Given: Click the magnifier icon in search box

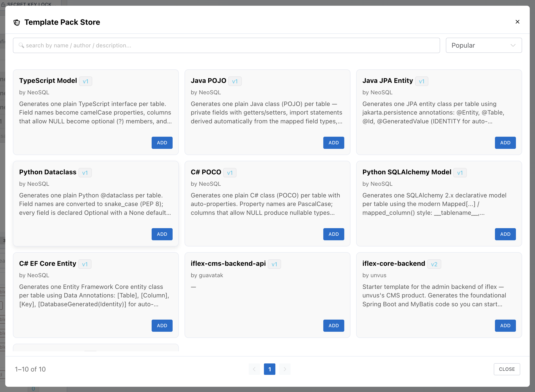Looking at the screenshot, I should [x=21, y=45].
